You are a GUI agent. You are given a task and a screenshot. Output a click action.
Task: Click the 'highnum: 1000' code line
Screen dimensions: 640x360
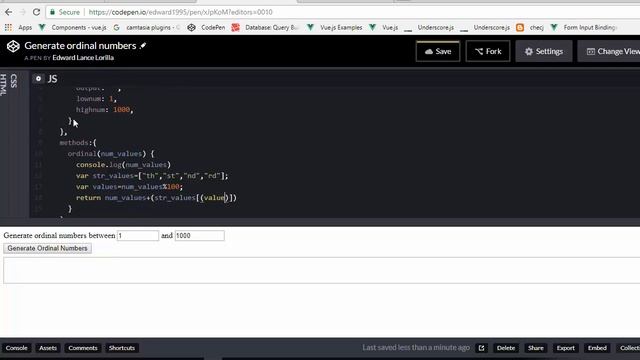pos(104,110)
